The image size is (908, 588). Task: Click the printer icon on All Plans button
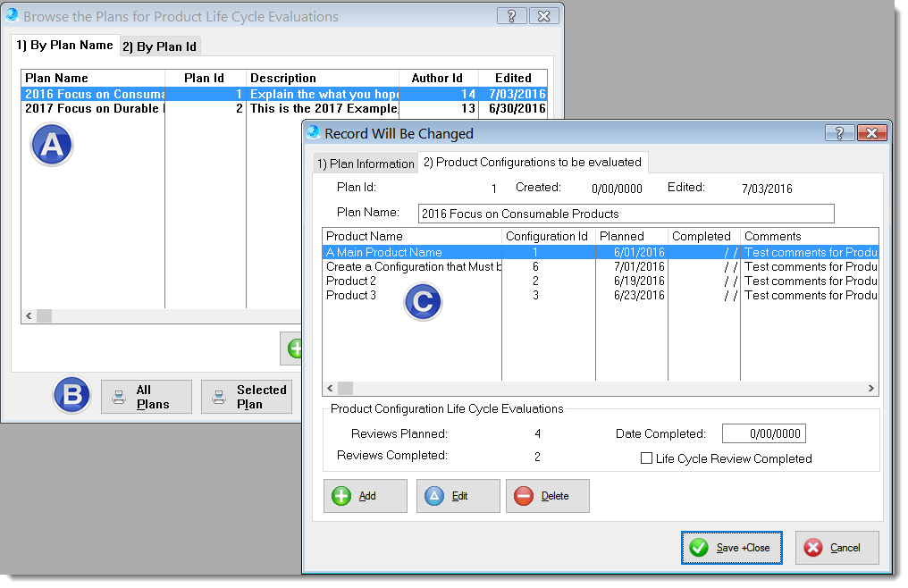pyautogui.click(x=120, y=395)
